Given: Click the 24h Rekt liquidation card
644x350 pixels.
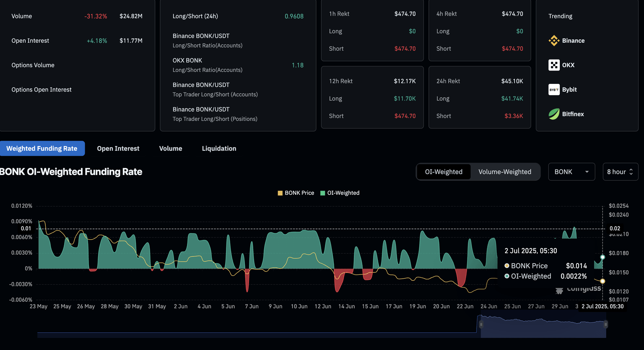Looking at the screenshot, I should coord(480,98).
